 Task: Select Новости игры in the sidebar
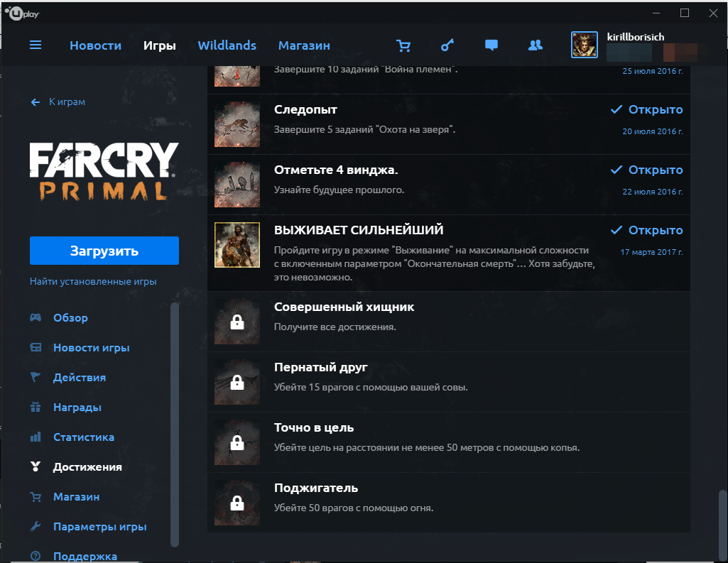(92, 348)
